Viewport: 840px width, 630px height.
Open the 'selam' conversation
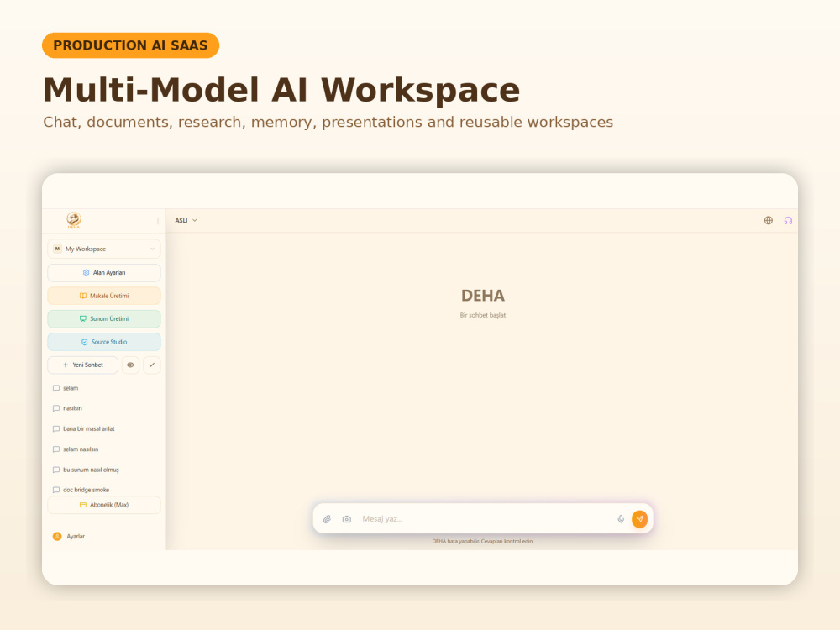coord(104,388)
